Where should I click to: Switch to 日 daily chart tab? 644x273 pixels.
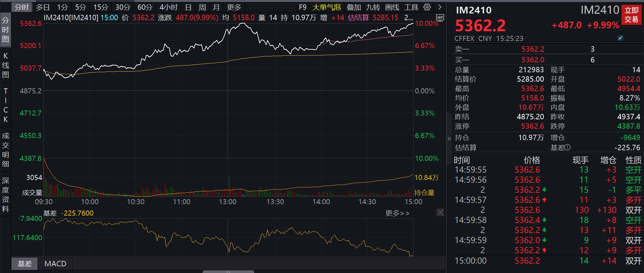coord(188,7)
